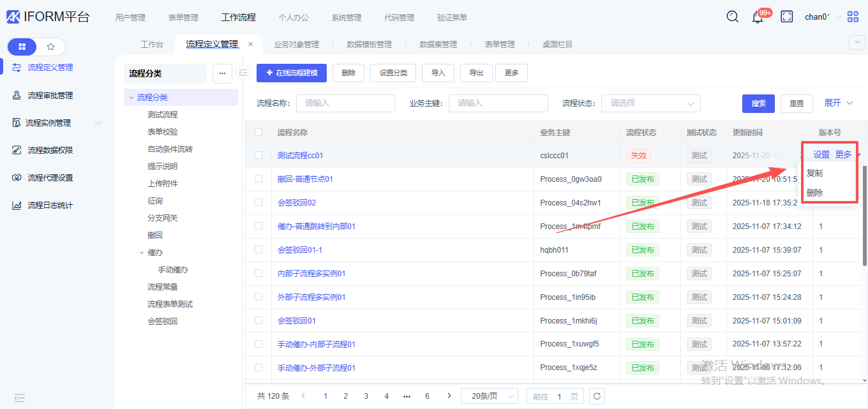Open the notification bell with 99+ badge
Viewport: 868px width, 409px height.
click(758, 18)
